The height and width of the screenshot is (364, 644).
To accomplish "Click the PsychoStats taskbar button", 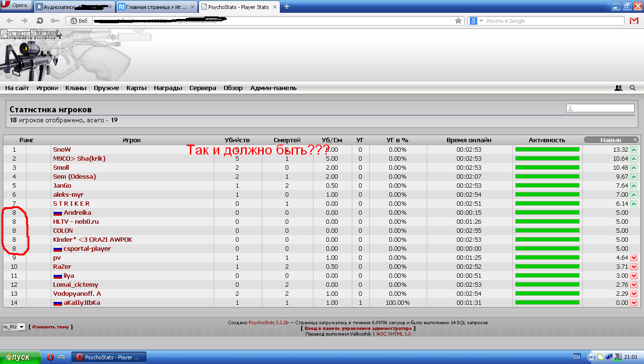I will click(108, 357).
